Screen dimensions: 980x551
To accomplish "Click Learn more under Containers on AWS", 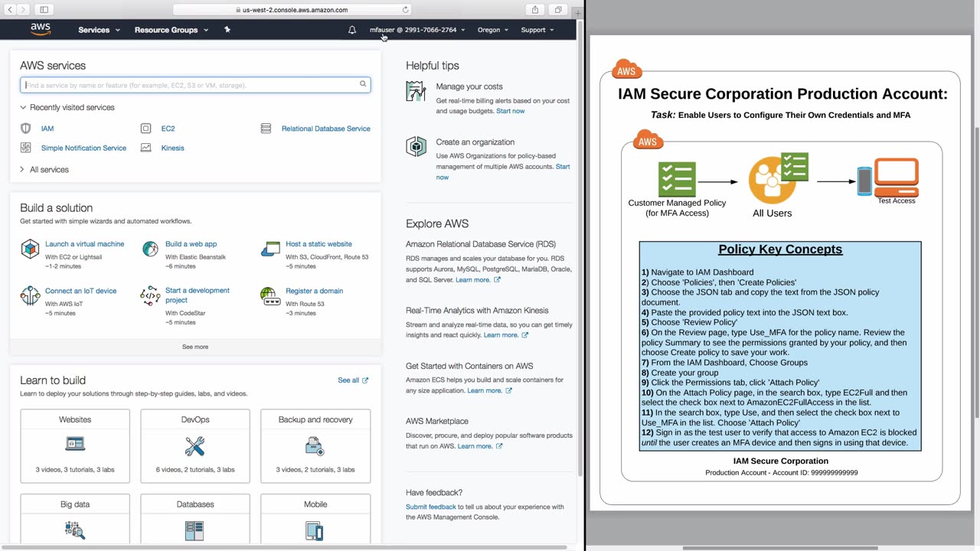I will (x=490, y=390).
